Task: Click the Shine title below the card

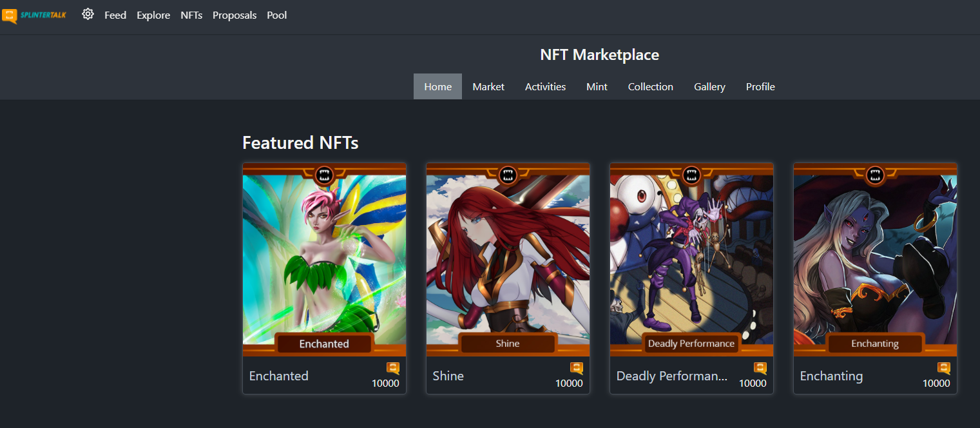Action: pyautogui.click(x=448, y=376)
